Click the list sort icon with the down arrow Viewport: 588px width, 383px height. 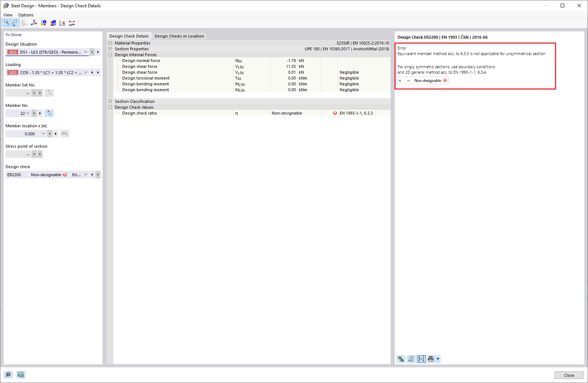[x=411, y=359]
